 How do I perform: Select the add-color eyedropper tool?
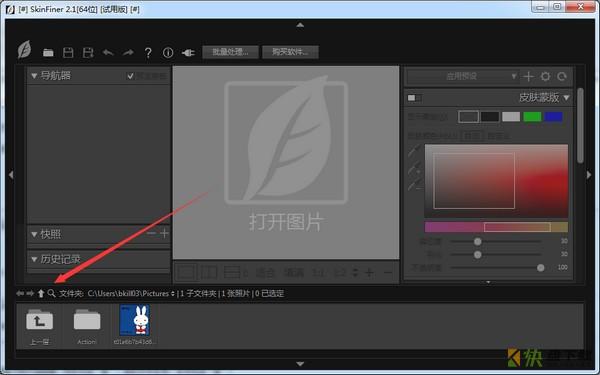(414, 168)
